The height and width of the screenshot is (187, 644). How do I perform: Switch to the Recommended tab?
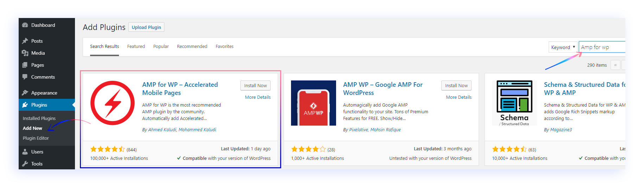[192, 47]
